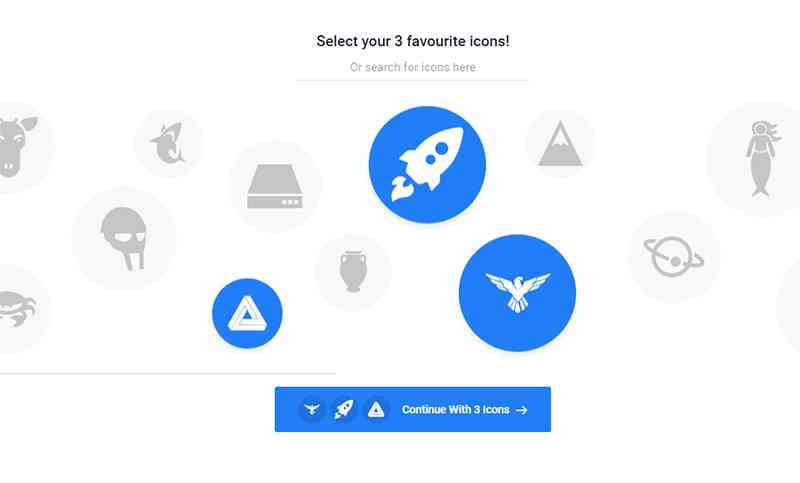Select the mermaid icon
Viewport: 800px width, 483px height.
coord(760,158)
